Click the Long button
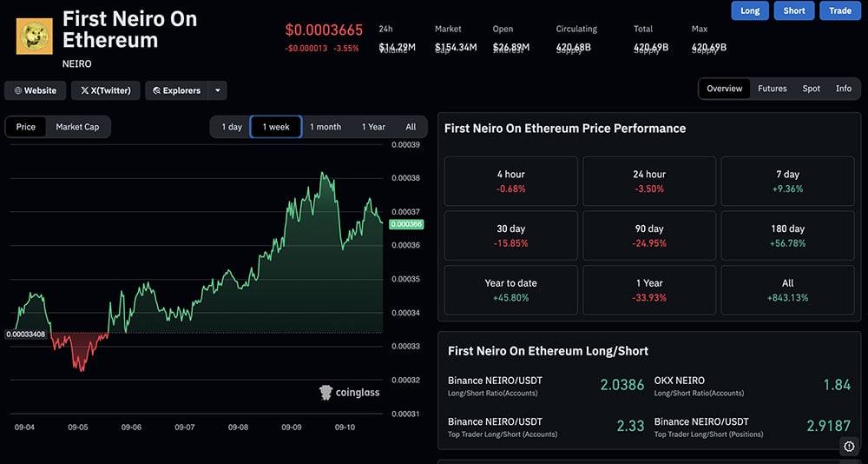Image resolution: width=868 pixels, height=464 pixels. [x=750, y=10]
